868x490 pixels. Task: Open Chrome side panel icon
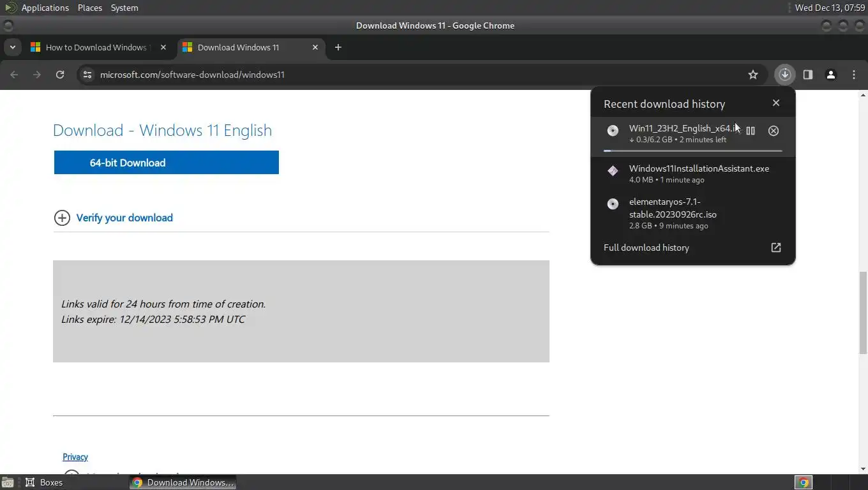pos(808,75)
